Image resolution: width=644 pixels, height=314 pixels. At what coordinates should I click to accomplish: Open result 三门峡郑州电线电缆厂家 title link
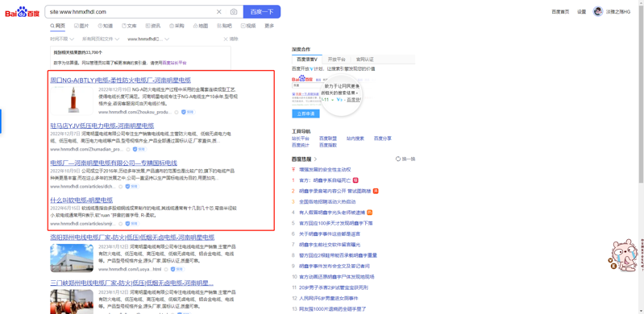coord(132,283)
